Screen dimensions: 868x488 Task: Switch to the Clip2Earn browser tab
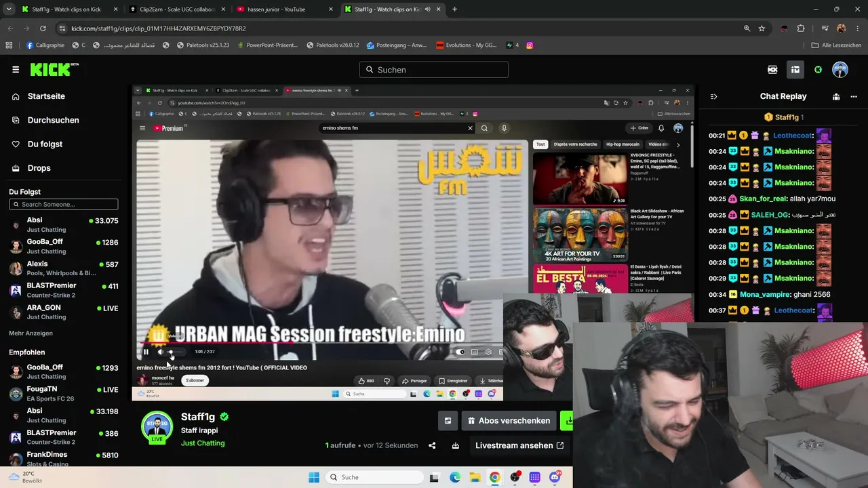pyautogui.click(x=177, y=9)
